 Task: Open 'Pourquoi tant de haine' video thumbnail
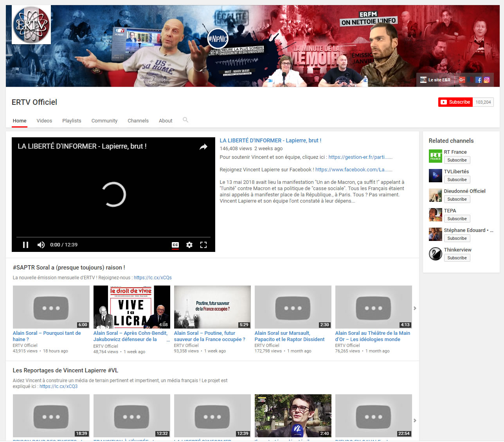[x=51, y=307]
